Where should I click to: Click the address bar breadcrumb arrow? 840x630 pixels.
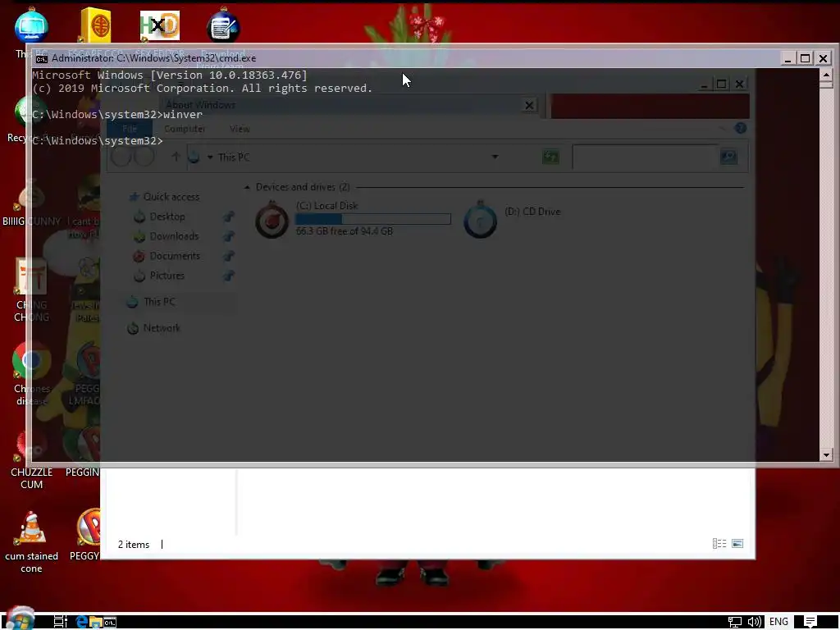[x=210, y=157]
